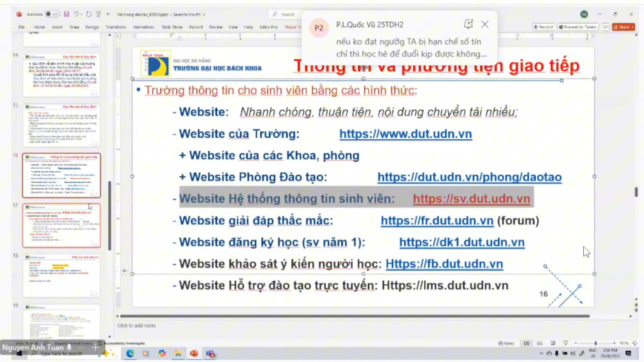Click the https://fr.dut.udn.vn forum link
The image size is (644, 362).
(x=437, y=221)
